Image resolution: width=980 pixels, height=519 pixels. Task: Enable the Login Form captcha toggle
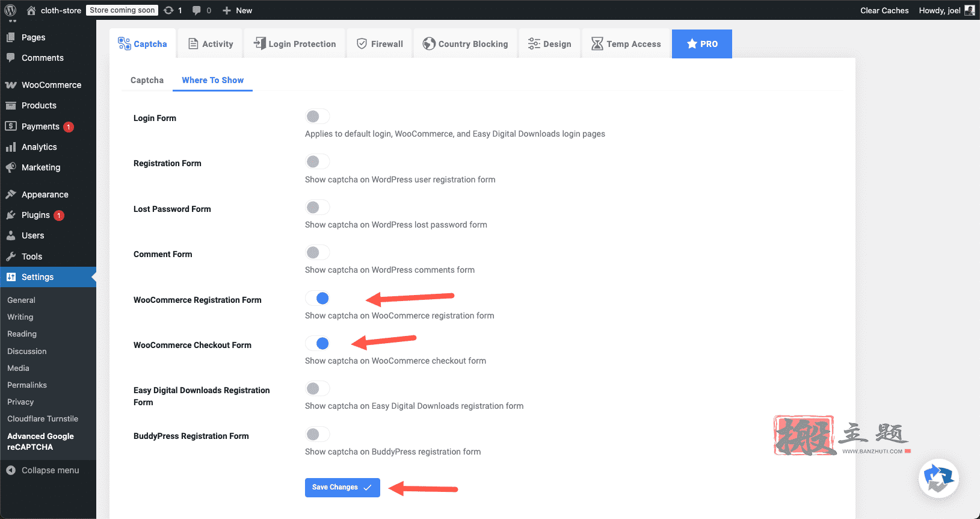click(317, 116)
